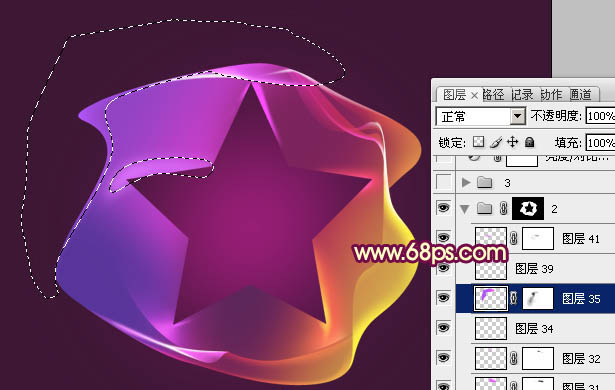Switch to the 通道 tab

(580, 95)
